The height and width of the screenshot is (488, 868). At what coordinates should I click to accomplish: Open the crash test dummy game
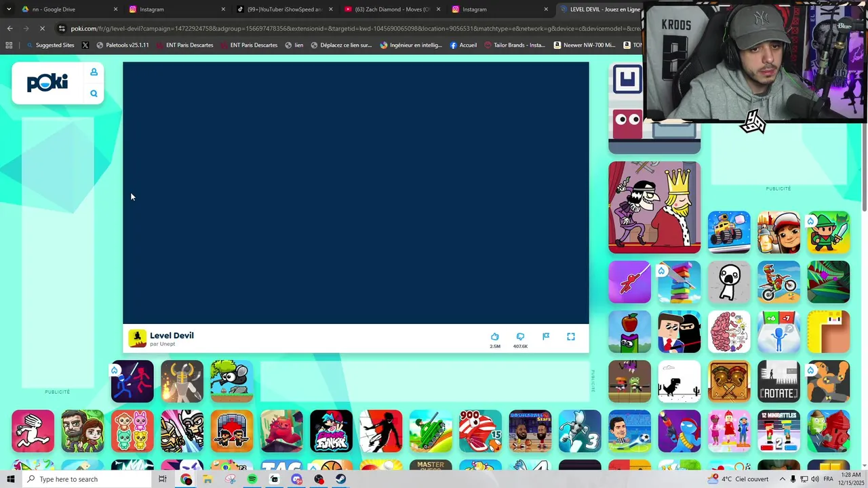pyautogui.click(x=829, y=382)
